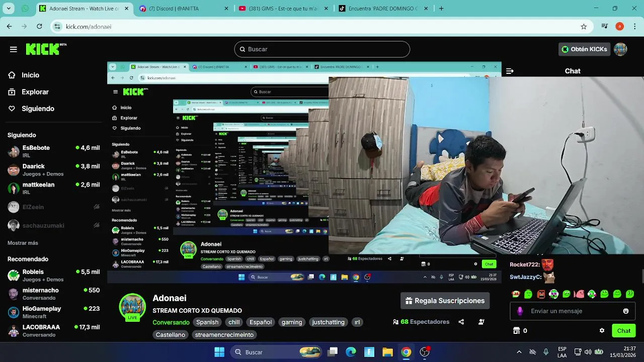Screen dimensions: 644x362
Task: Click volume icon in system tray
Action: [588, 352]
